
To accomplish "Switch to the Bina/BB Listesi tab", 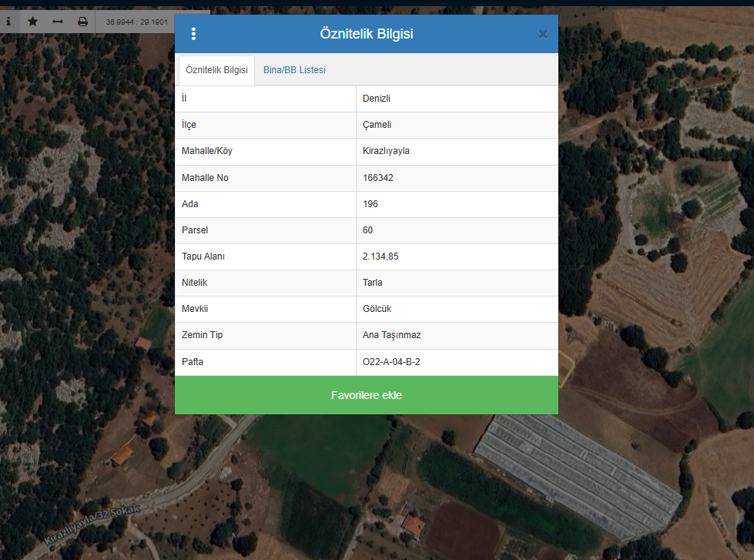I will pyautogui.click(x=294, y=70).
